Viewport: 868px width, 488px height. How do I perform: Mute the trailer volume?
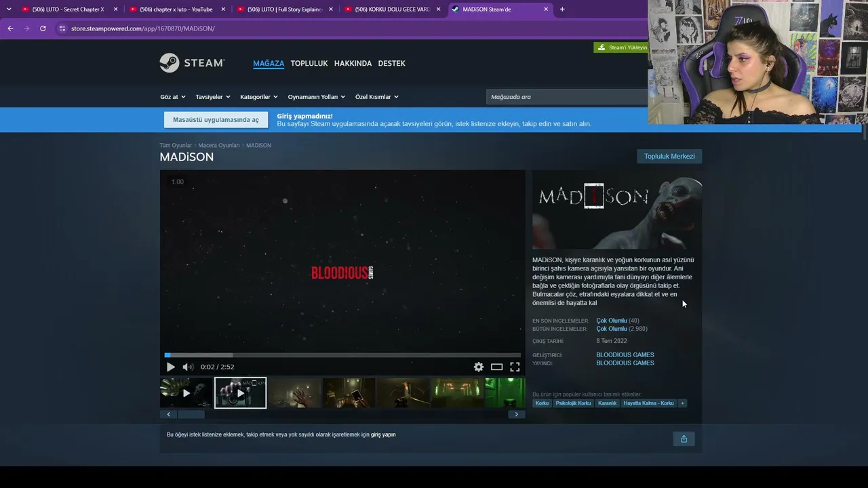pos(188,367)
